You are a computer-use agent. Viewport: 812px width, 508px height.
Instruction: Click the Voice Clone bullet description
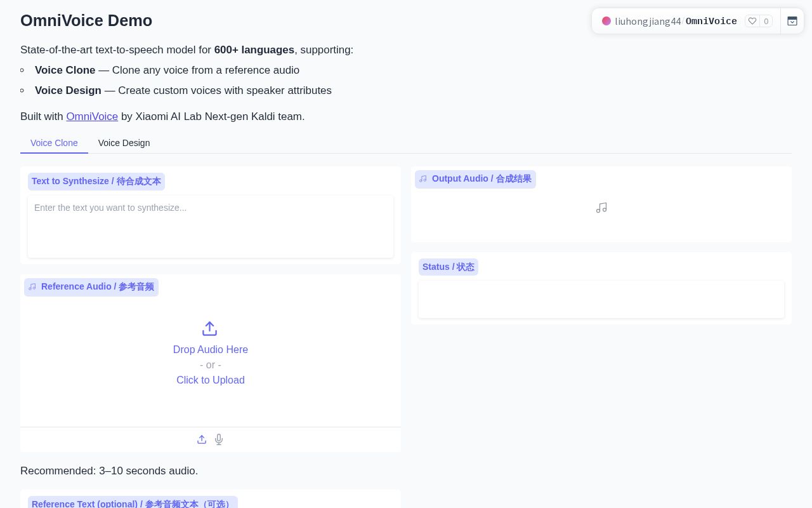[x=167, y=70]
